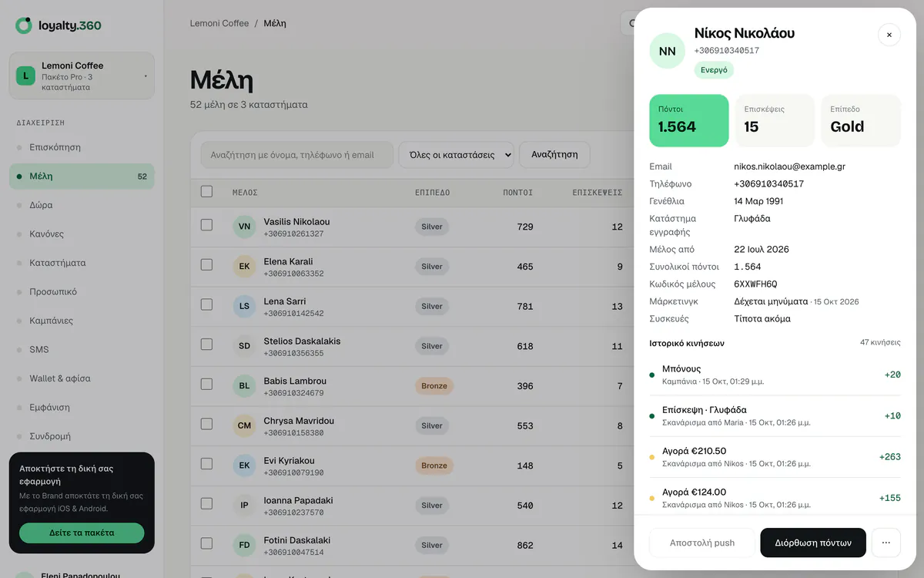Click the IP avatar of Ioanna Papadaki
The width and height of the screenshot is (924, 578).
point(244,506)
